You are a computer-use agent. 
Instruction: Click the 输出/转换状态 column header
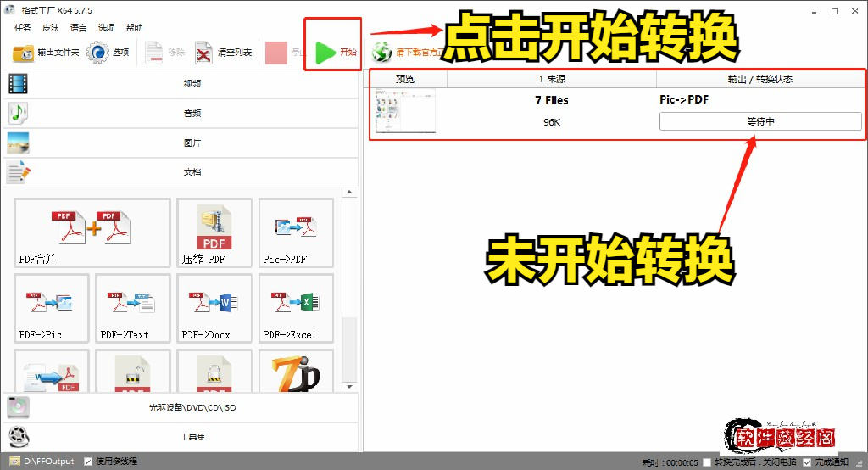click(760, 79)
